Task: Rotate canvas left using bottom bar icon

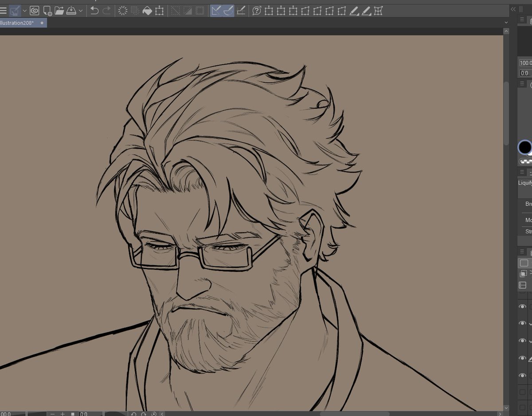Action: (134, 413)
